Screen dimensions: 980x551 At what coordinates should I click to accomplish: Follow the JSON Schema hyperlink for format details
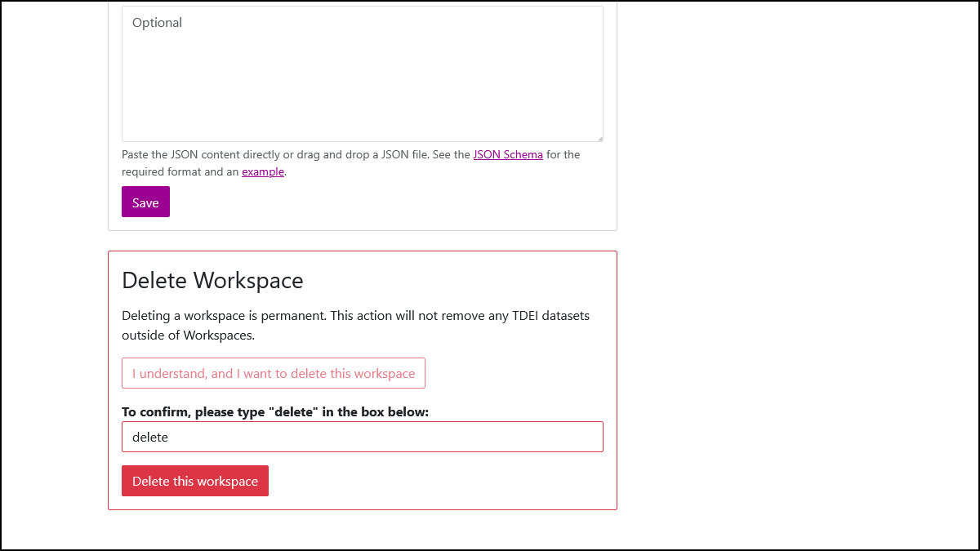click(508, 154)
